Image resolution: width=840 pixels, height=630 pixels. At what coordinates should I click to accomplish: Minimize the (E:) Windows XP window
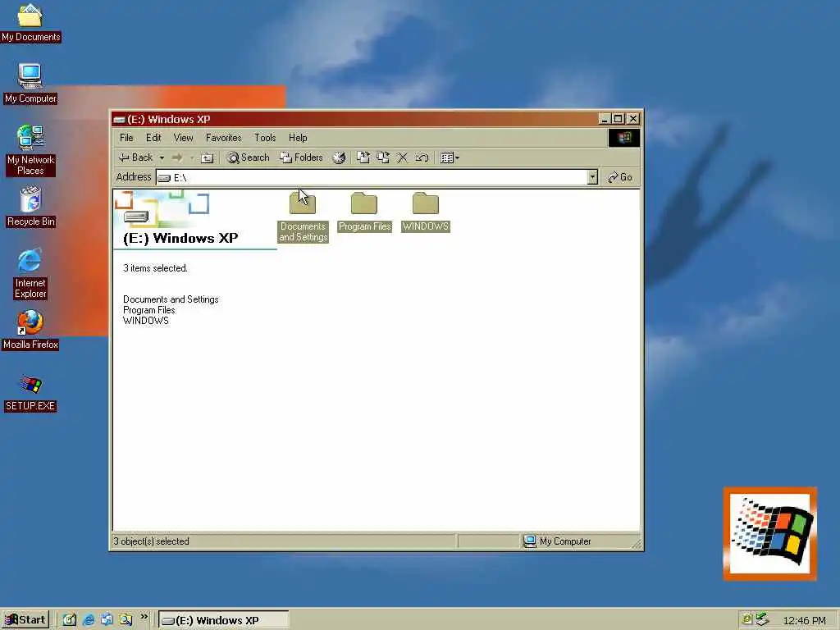point(605,118)
